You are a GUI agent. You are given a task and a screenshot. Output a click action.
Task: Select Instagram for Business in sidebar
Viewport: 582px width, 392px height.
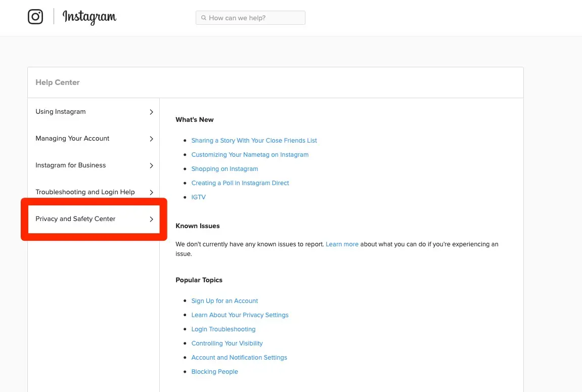[x=94, y=165]
